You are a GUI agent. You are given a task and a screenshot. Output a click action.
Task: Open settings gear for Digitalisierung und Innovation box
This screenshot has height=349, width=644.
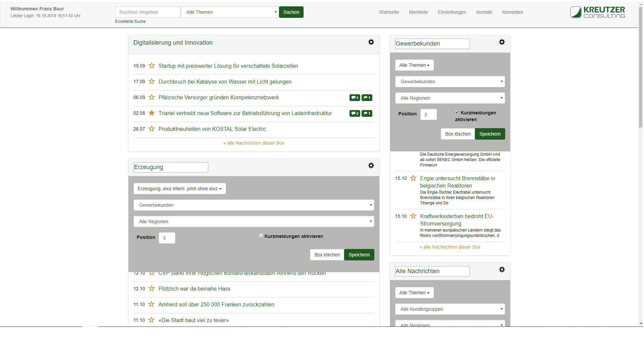[371, 42]
